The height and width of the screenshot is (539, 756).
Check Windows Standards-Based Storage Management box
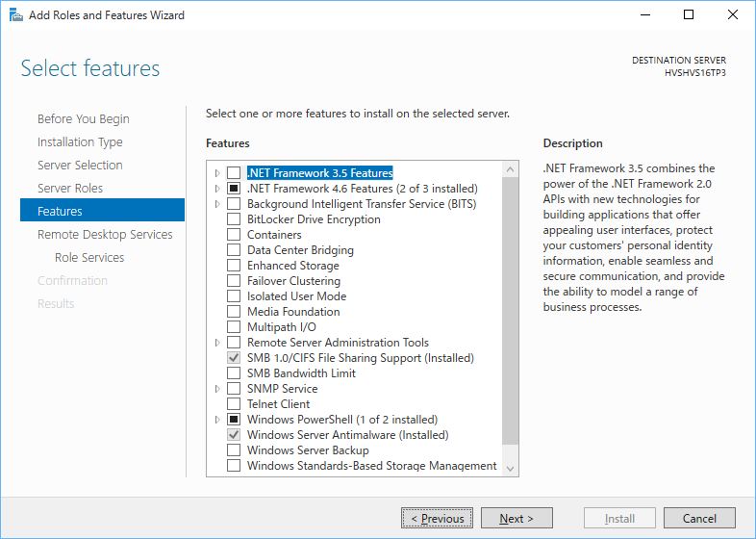234,466
